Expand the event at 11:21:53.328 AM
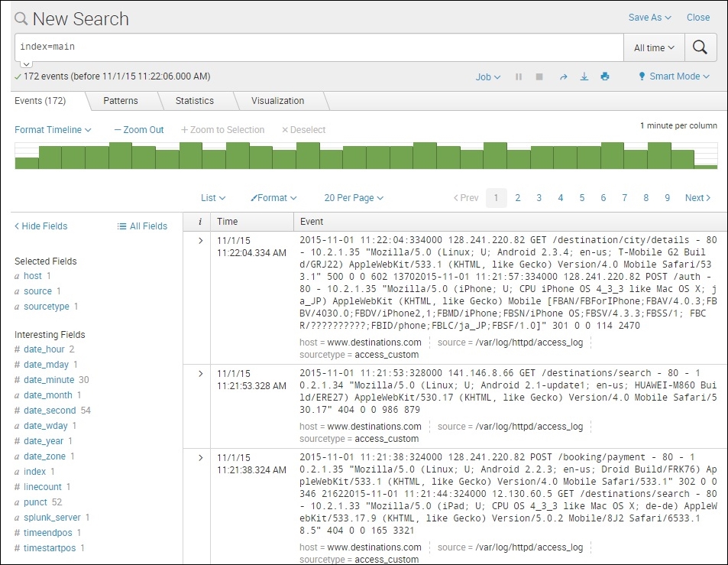This screenshot has height=565, width=728. point(200,374)
